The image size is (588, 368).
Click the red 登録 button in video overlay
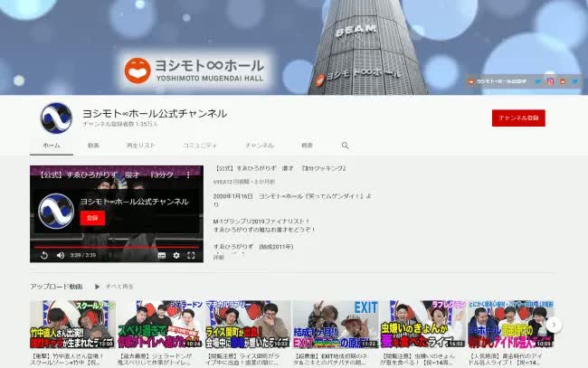pyautogui.click(x=91, y=218)
